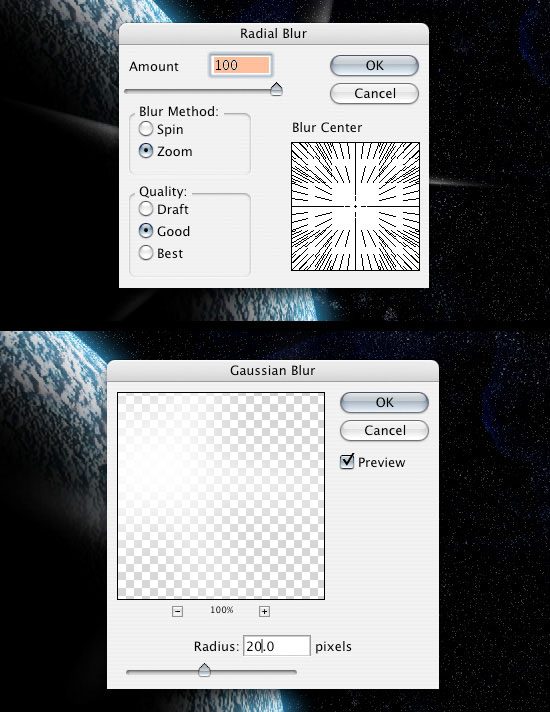This screenshot has height=712, width=550.
Task: Confirm Gaussian Blur with OK
Action: 384,403
